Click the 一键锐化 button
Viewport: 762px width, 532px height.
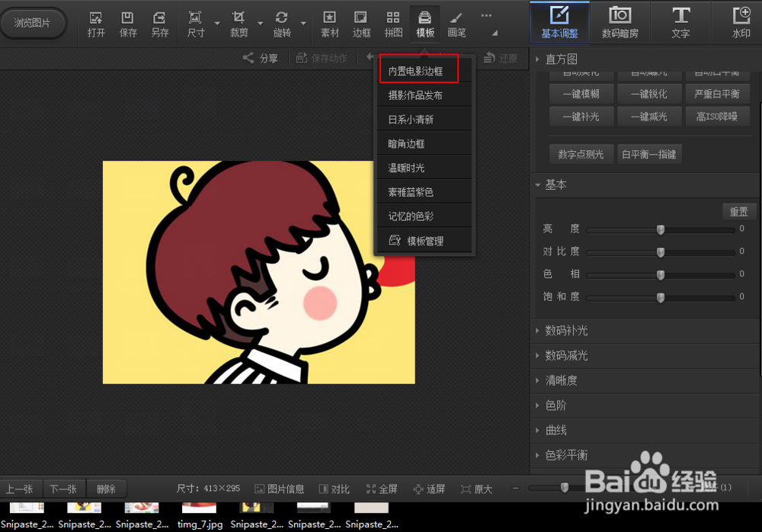click(648, 94)
